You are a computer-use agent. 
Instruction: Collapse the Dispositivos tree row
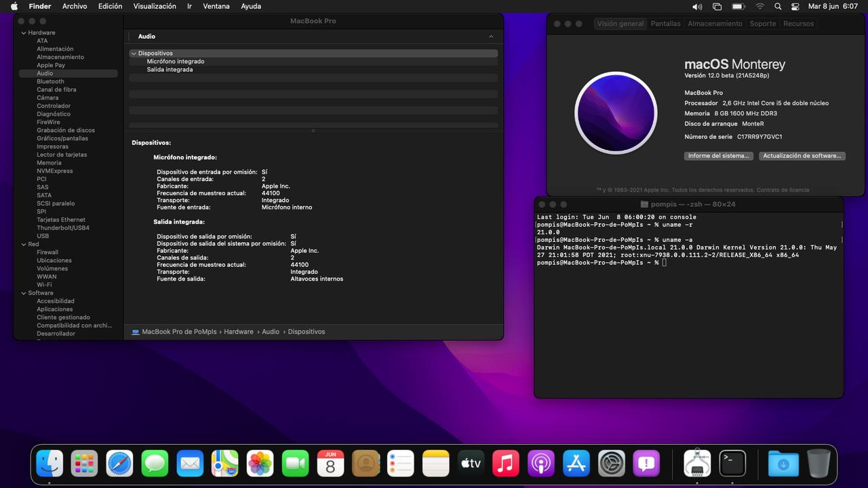coord(134,53)
